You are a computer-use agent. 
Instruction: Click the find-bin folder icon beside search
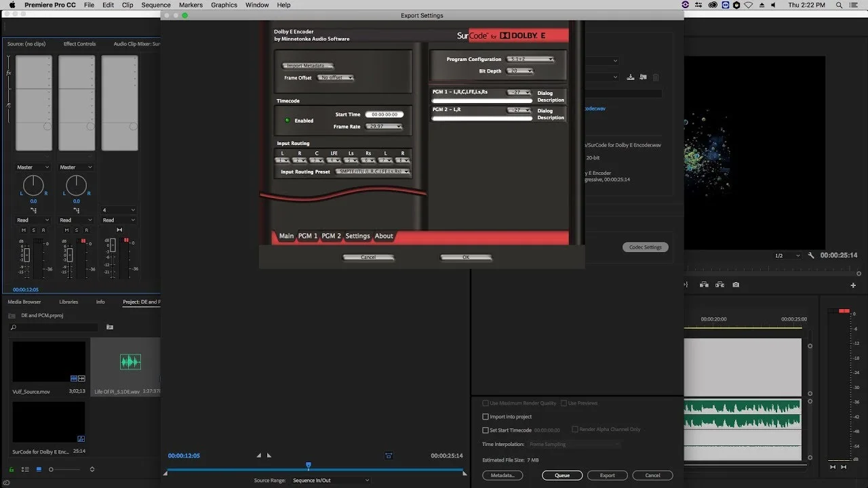(x=110, y=327)
